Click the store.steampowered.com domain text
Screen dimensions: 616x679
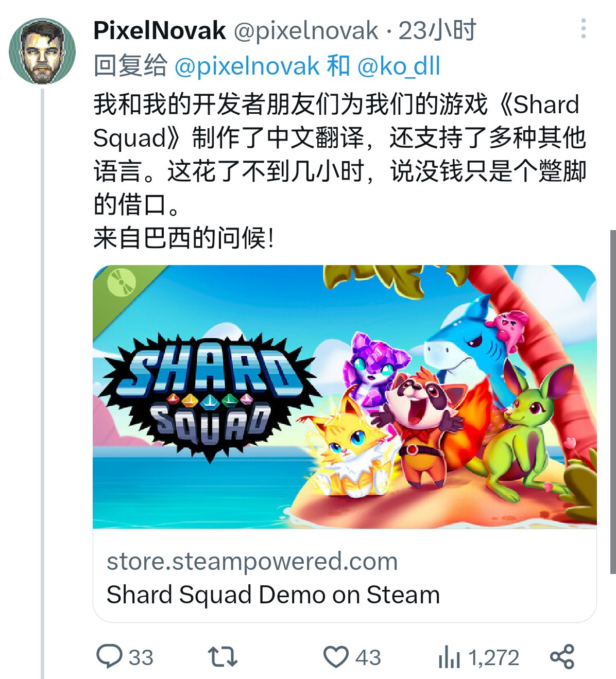[252, 561]
